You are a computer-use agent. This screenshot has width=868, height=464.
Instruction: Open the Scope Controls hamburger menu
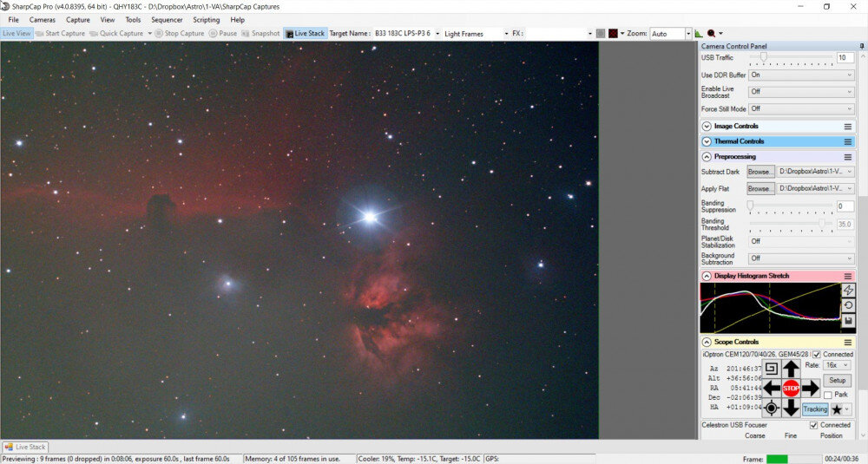[x=847, y=343]
